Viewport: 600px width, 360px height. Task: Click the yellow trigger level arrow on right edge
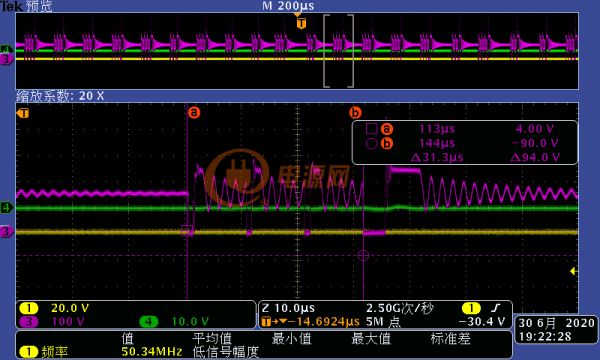[x=573, y=271]
